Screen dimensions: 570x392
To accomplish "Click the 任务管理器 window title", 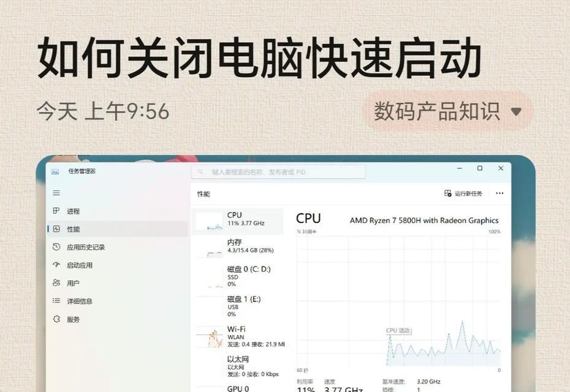I will coord(82,171).
